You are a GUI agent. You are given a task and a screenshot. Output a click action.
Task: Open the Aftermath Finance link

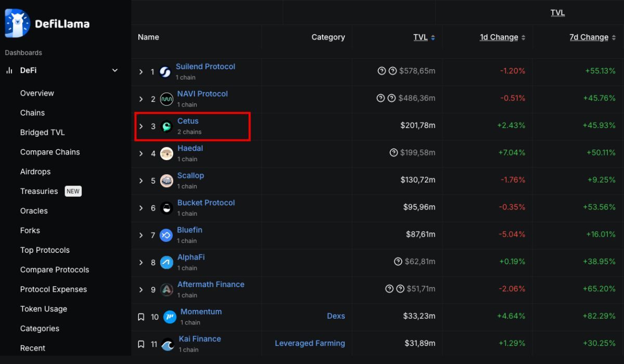211,284
